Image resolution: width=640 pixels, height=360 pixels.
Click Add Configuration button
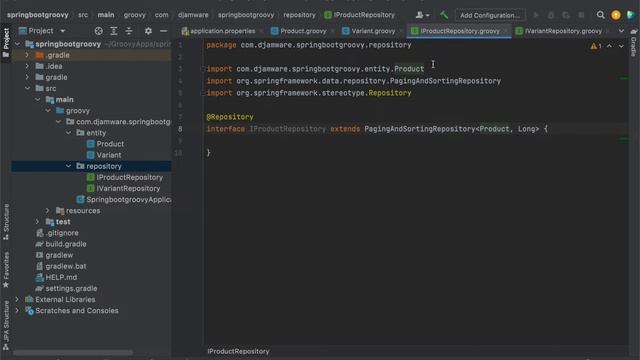tap(490, 15)
